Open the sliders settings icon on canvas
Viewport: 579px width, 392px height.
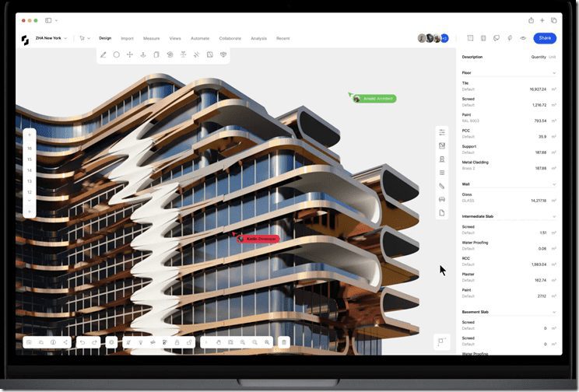(x=442, y=132)
